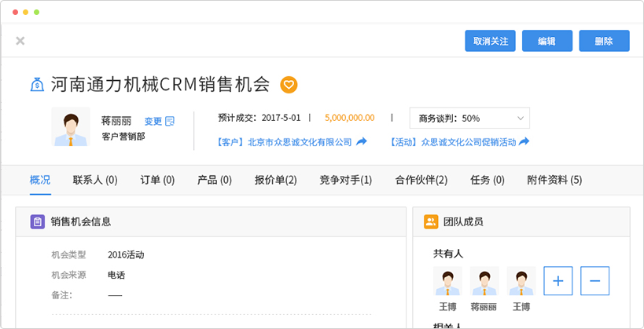Click the money bag opportunity icon
Screen dimensions: 644x329
[37, 84]
